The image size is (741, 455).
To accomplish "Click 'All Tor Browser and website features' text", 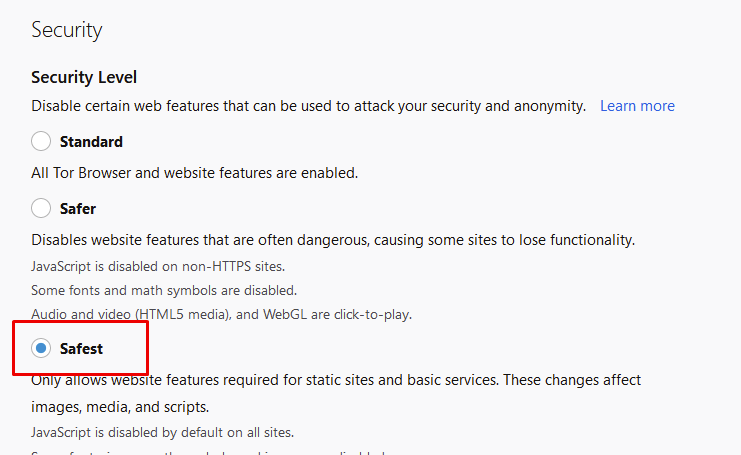I will [194, 173].
